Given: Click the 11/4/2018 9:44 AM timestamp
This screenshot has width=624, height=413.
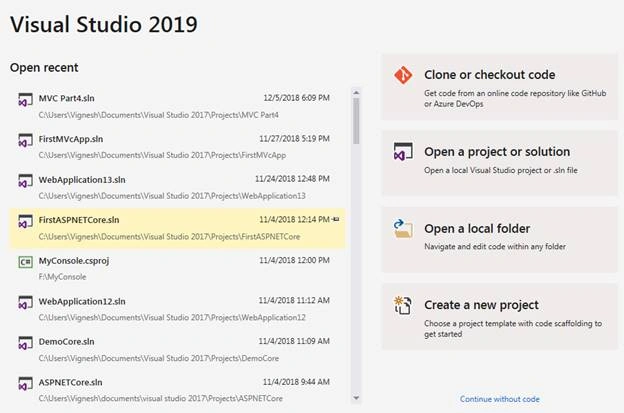Looking at the screenshot, I should click(x=296, y=382).
